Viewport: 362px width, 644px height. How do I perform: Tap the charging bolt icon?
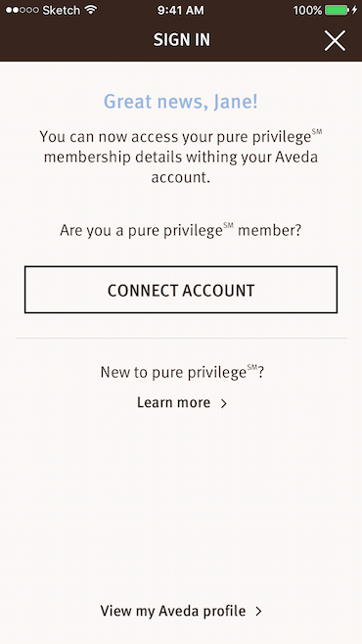click(x=354, y=10)
